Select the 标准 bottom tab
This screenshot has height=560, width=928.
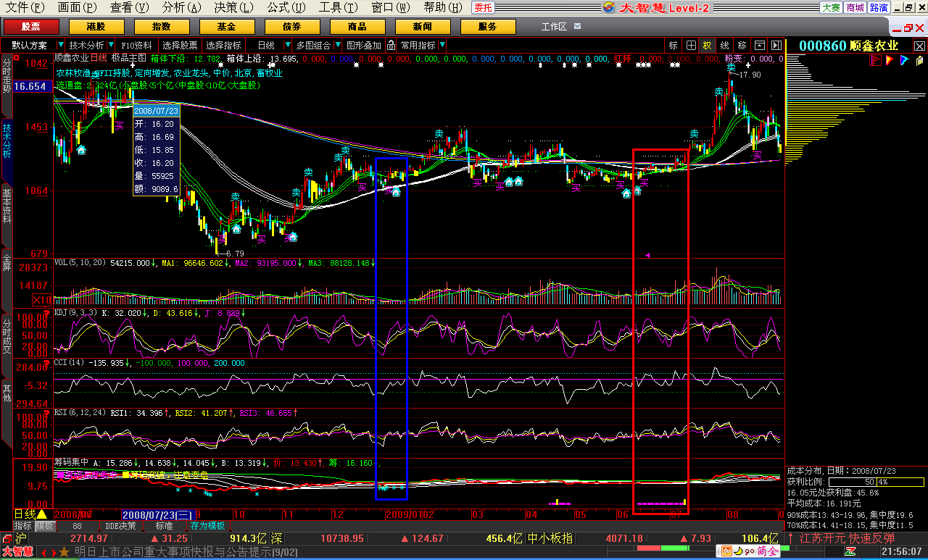click(x=164, y=526)
